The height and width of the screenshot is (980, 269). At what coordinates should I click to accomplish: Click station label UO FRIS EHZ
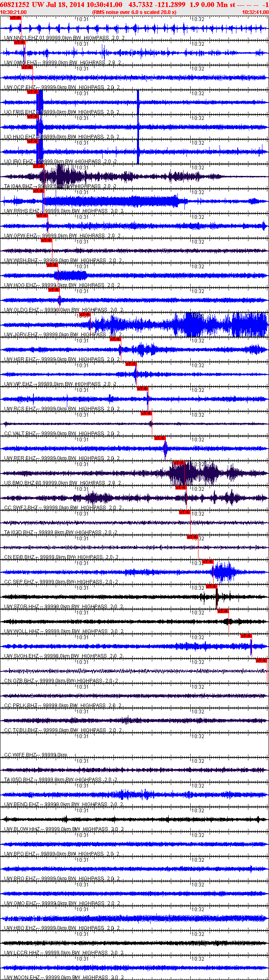click(x=19, y=112)
